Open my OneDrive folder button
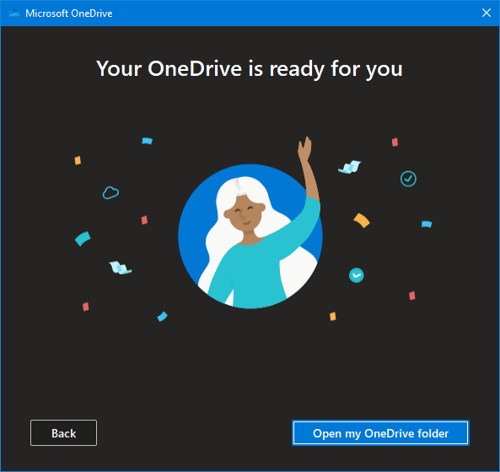Viewport: 500px width, 472px height. coord(380,433)
